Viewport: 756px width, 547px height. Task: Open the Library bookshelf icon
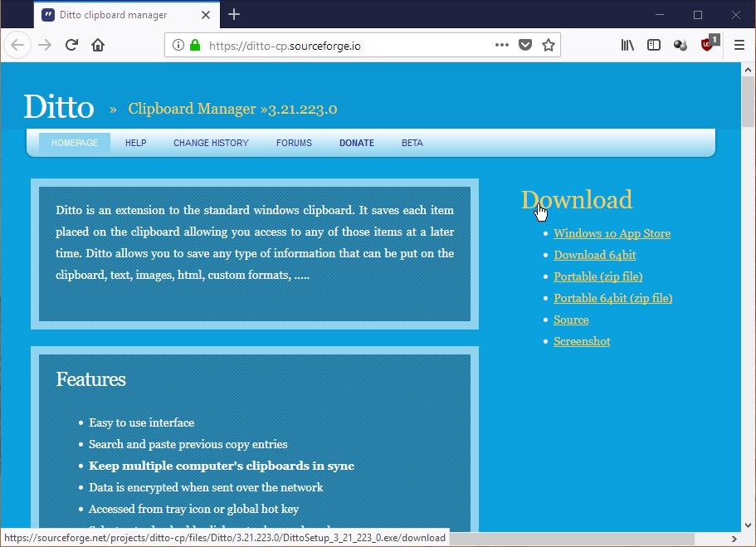pyautogui.click(x=627, y=46)
